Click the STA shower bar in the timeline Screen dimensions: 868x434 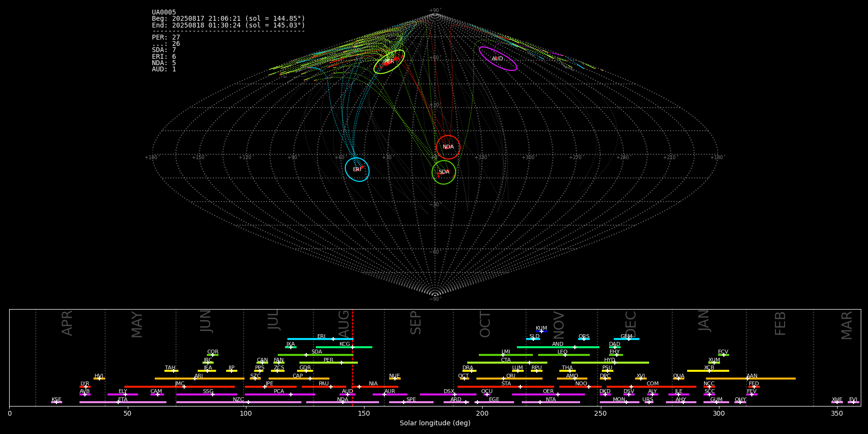[506, 387]
